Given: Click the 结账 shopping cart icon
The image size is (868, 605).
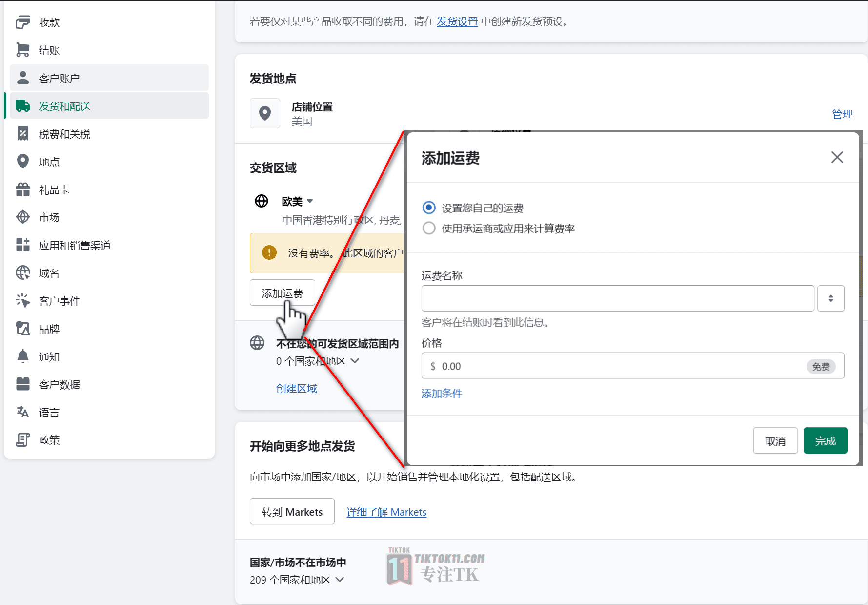Looking at the screenshot, I should (x=23, y=50).
